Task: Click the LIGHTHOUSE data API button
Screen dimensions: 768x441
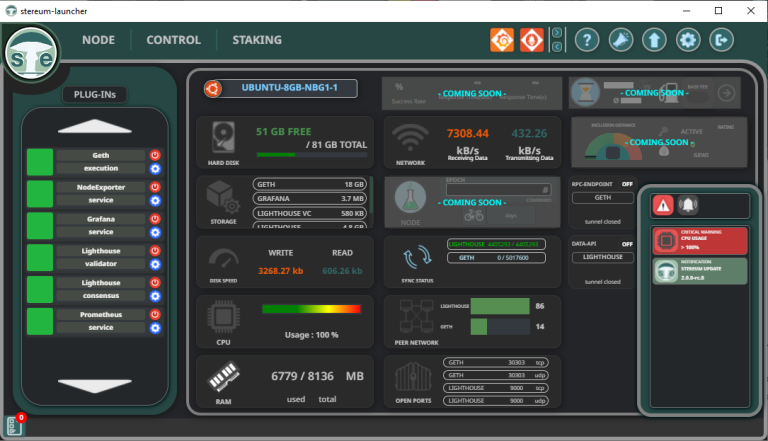Action: pos(602,257)
